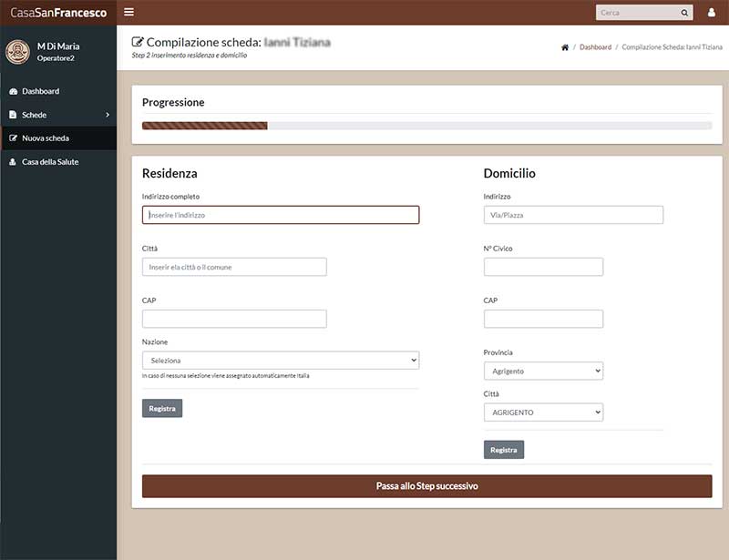Click the search magnifier icon

684,13
